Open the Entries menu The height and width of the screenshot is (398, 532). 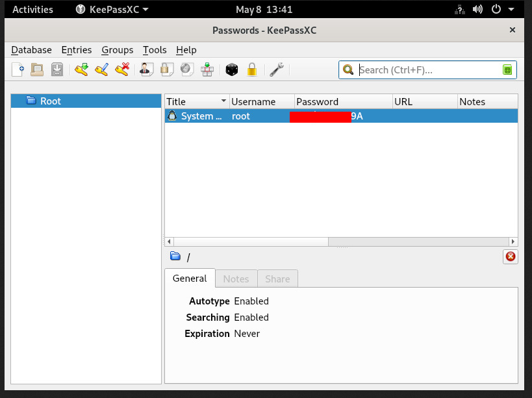[x=77, y=50]
